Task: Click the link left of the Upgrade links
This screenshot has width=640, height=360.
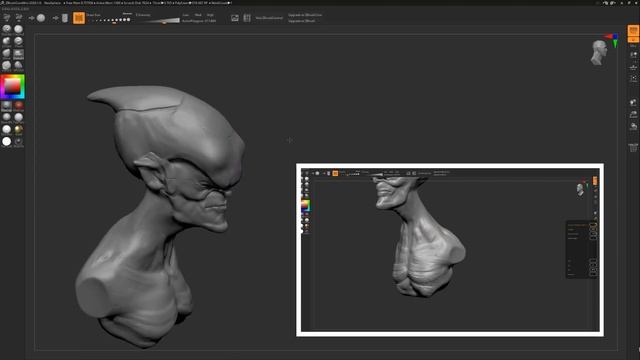Action: pyautogui.click(x=269, y=18)
